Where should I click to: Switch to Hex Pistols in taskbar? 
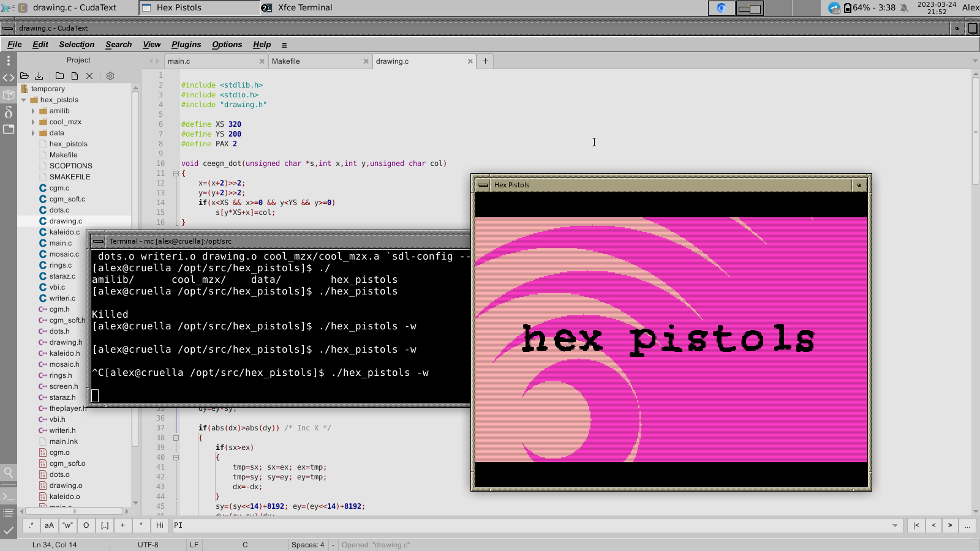(200, 8)
